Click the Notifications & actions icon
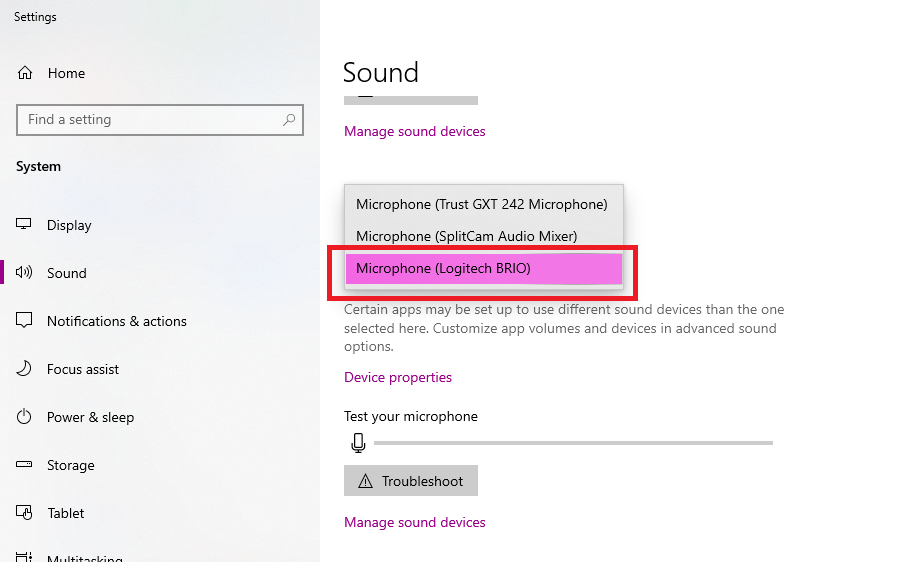The height and width of the screenshot is (562, 920). 25,321
